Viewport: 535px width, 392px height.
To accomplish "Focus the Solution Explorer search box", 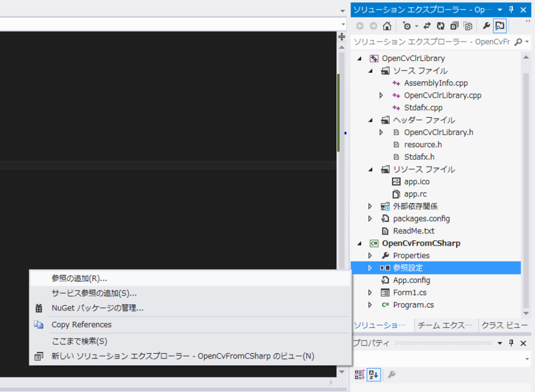I will (432, 42).
